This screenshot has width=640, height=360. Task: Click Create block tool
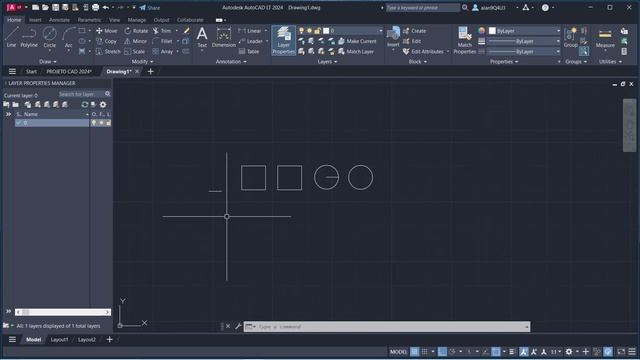click(x=414, y=31)
